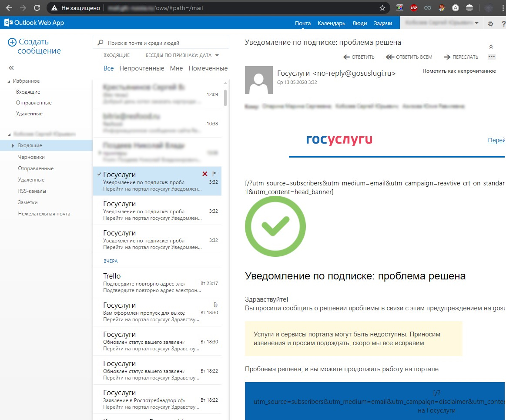Open Outlook help question mark

[x=503, y=24]
